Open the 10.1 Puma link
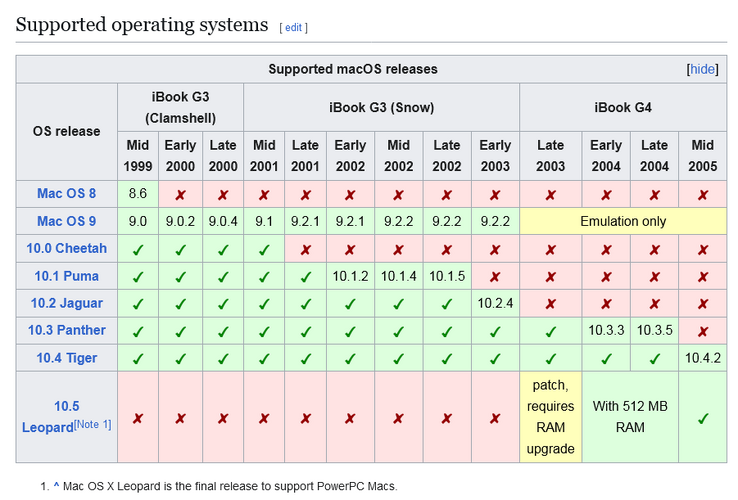Screen dimensions: 738x500 [66, 276]
